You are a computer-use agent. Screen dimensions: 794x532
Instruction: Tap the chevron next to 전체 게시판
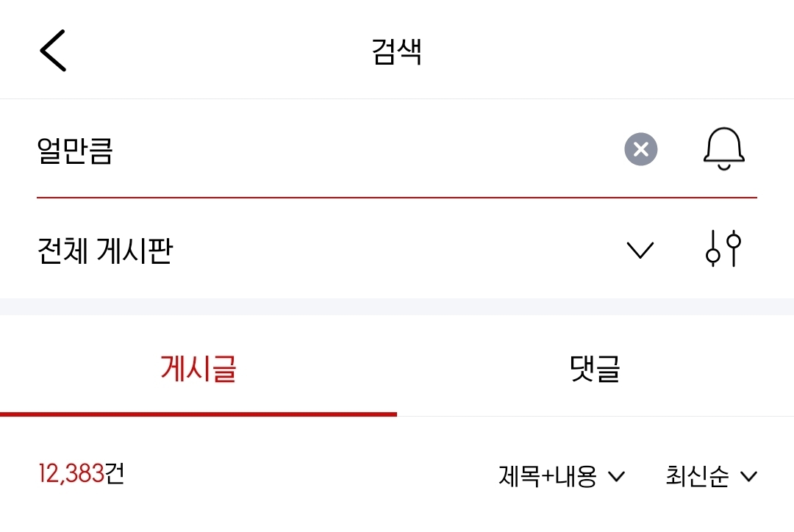click(639, 249)
